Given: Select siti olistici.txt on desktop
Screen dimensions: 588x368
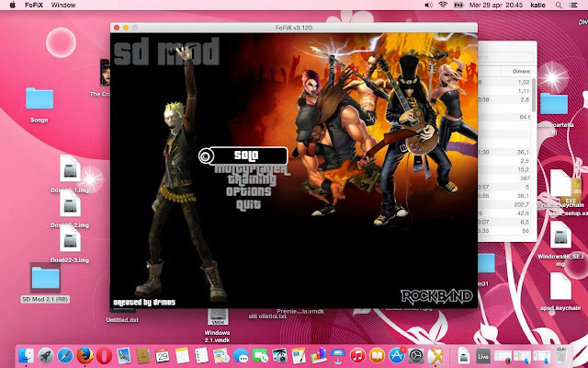Looking at the screenshot, I should click(x=267, y=316).
